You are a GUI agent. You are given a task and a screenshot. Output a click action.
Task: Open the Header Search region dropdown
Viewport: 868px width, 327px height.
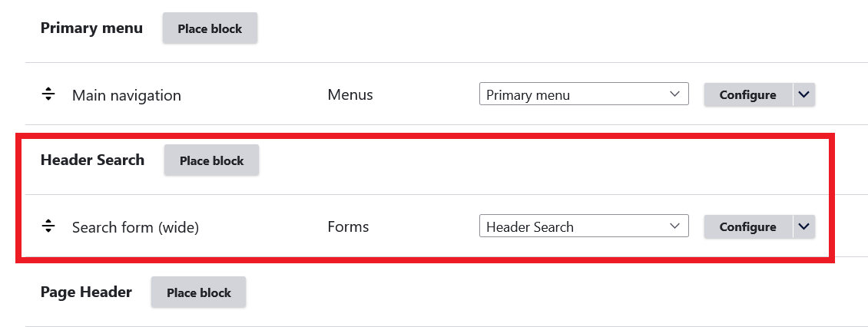coord(583,226)
